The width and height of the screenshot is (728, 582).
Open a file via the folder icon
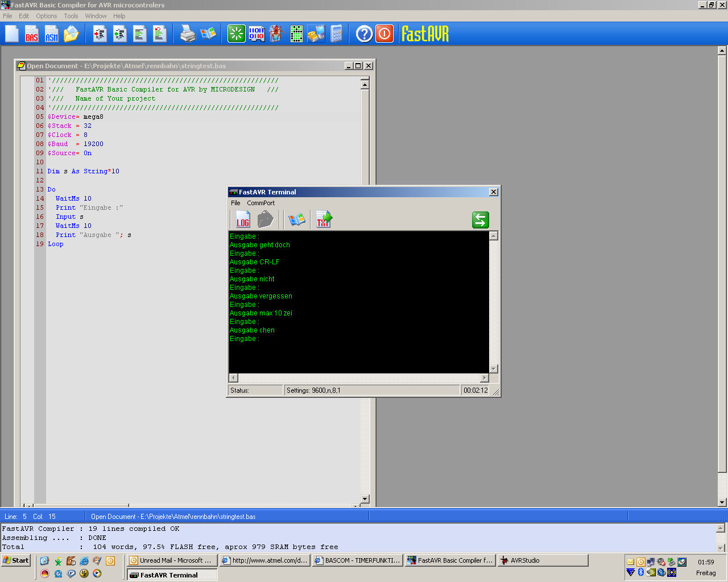coord(72,34)
